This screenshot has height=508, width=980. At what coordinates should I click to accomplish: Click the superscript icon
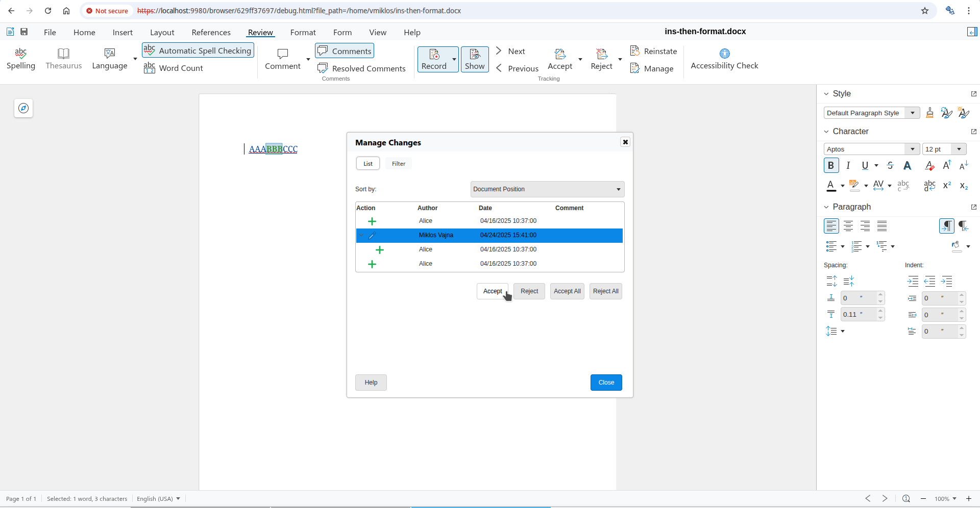947,186
